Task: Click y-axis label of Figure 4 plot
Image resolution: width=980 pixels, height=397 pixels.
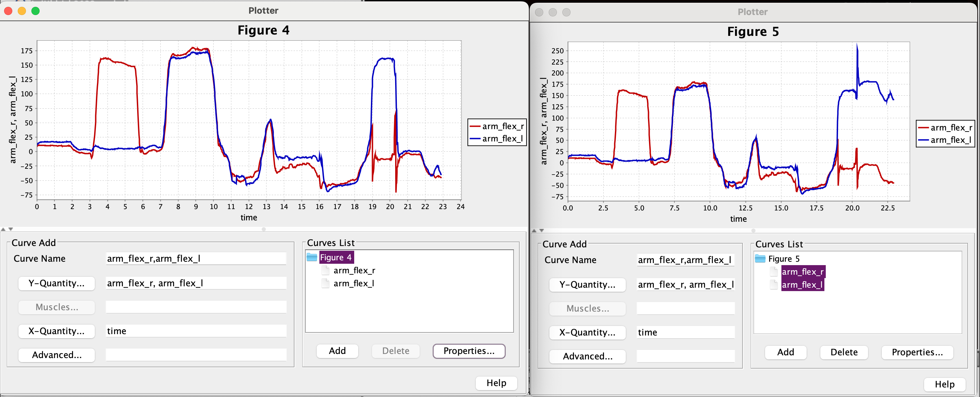Action: [x=13, y=120]
